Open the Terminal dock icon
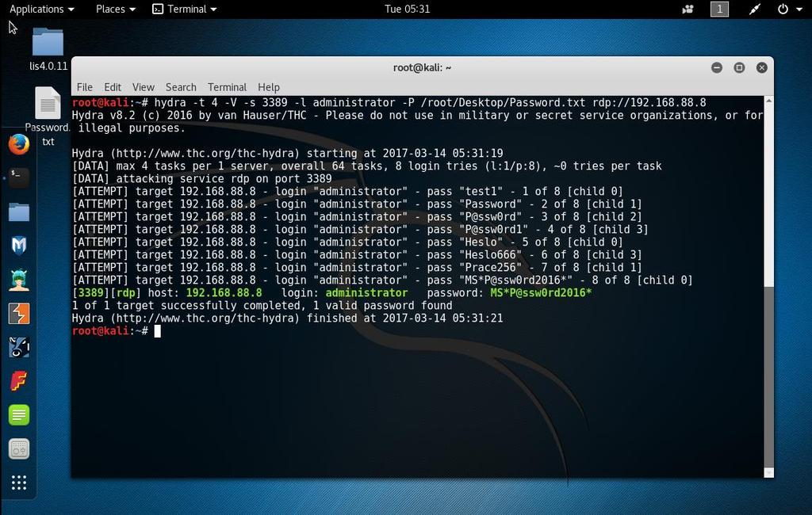Viewport: 812px width, 515px height. [19, 177]
